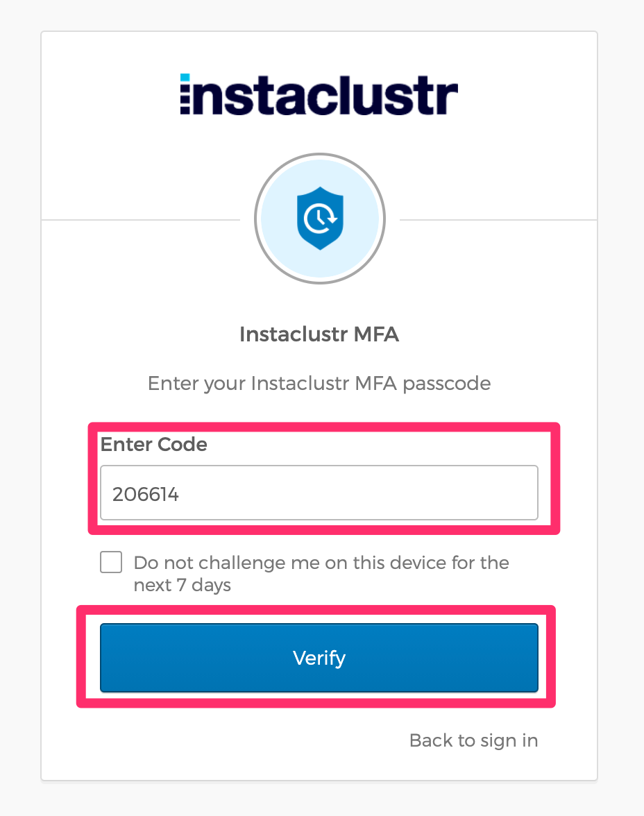Tick the 'Do not challenge me' checkbox
The height and width of the screenshot is (816, 644).
click(111, 562)
